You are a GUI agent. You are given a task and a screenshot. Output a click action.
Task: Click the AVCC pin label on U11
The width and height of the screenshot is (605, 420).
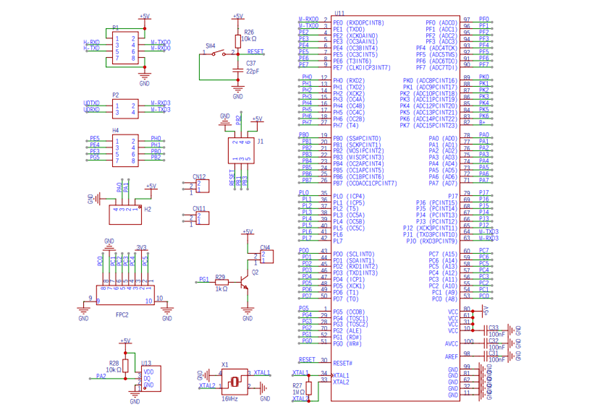451,344
